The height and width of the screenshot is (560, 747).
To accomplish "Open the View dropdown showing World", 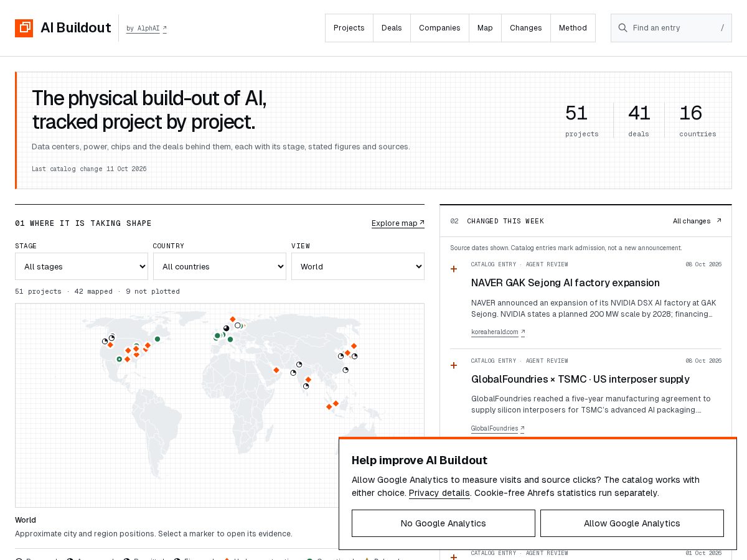I will 358,266.
